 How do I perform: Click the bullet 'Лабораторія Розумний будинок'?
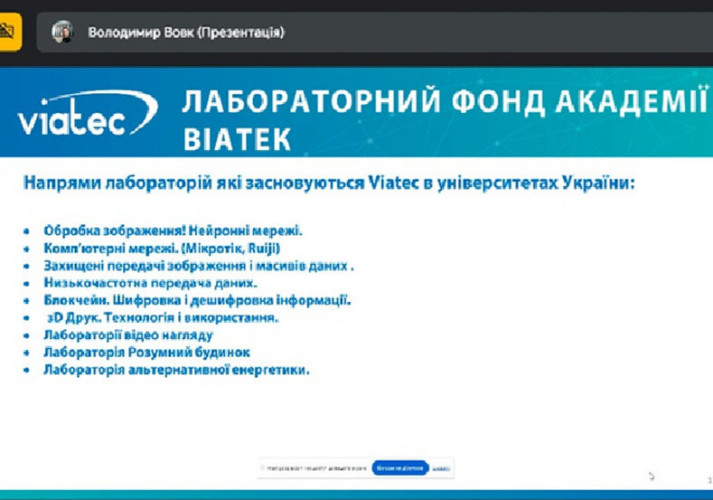coord(147,352)
